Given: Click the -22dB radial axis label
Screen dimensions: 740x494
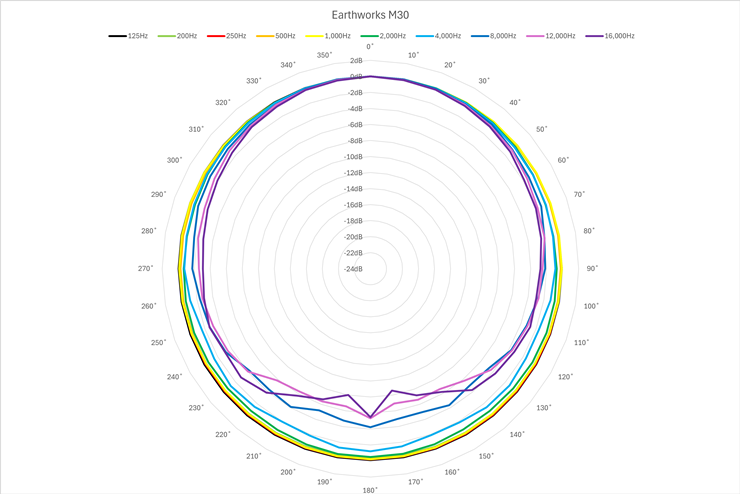Looking at the screenshot, I should pyautogui.click(x=353, y=253).
